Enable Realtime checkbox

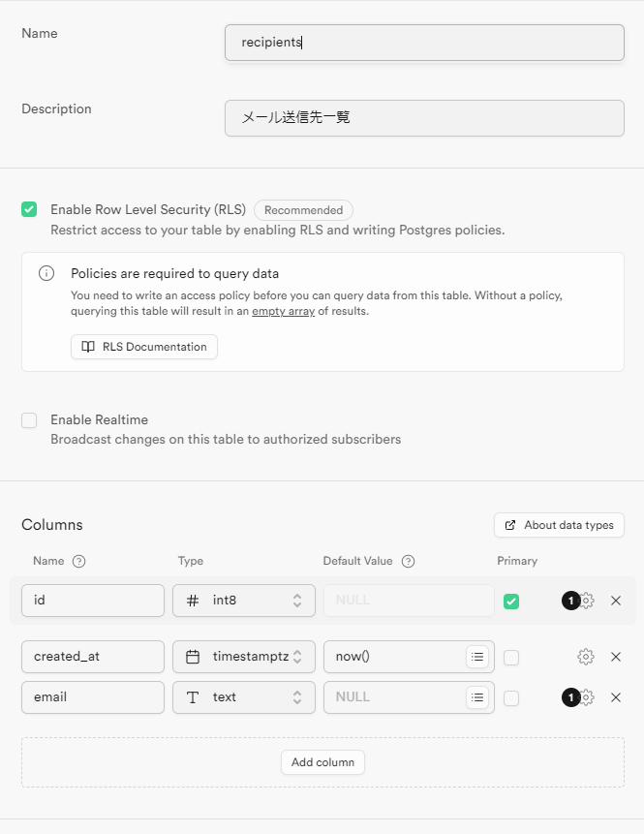pos(29,420)
